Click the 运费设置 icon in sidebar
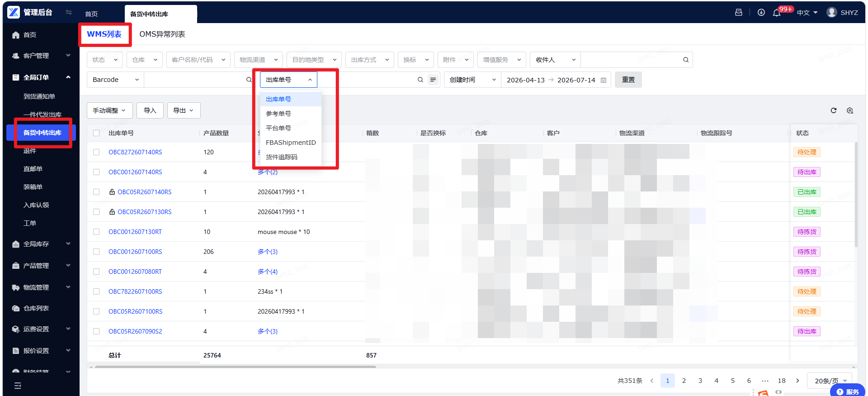Viewport: 868px width, 396px height. point(16,329)
